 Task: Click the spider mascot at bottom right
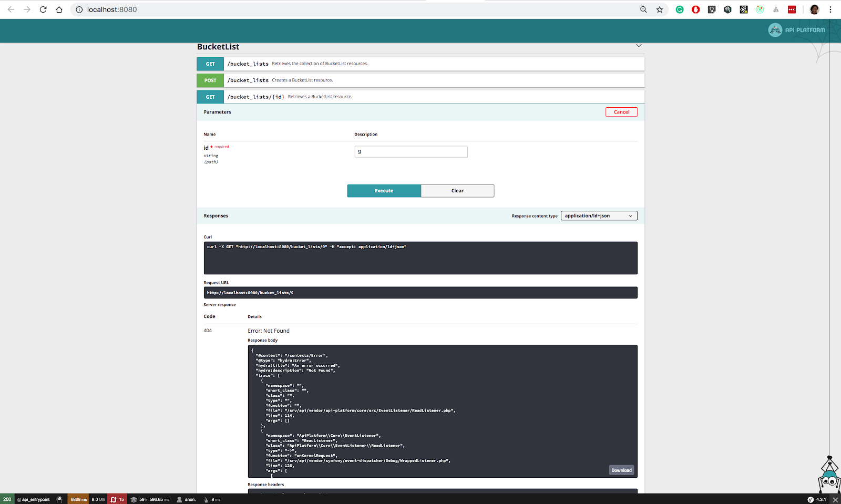[x=829, y=474]
